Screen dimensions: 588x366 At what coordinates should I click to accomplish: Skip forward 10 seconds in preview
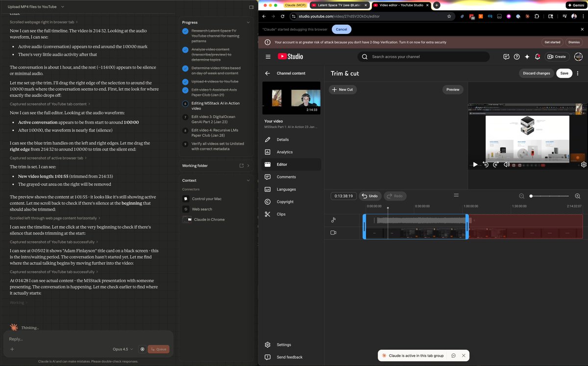click(x=496, y=165)
